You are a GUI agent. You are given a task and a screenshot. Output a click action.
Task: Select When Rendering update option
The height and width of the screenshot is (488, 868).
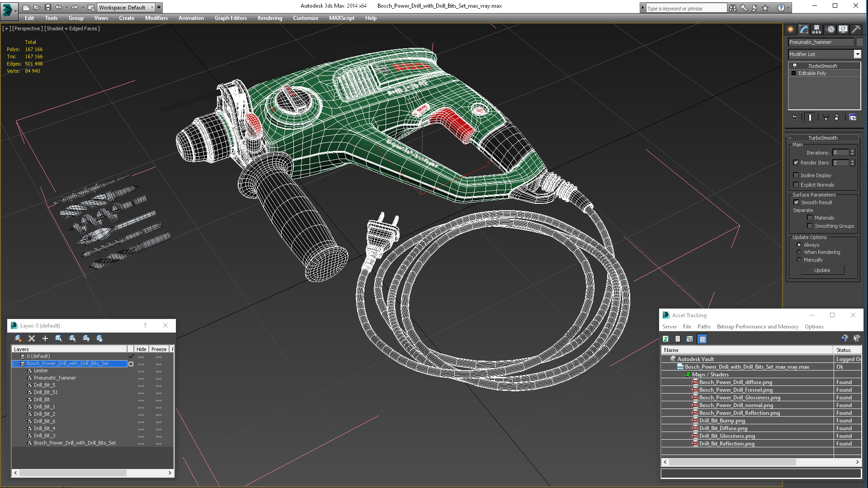tap(799, 252)
